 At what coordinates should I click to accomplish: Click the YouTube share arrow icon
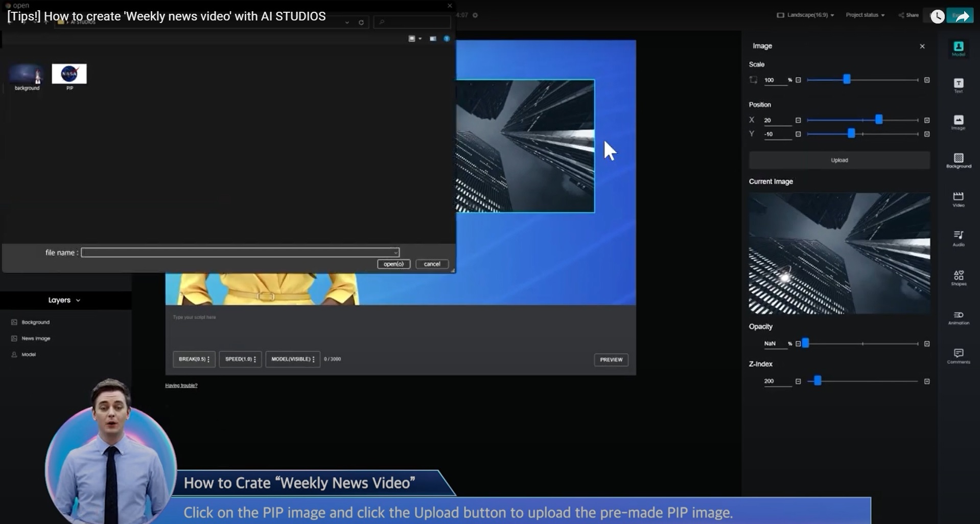tap(962, 16)
